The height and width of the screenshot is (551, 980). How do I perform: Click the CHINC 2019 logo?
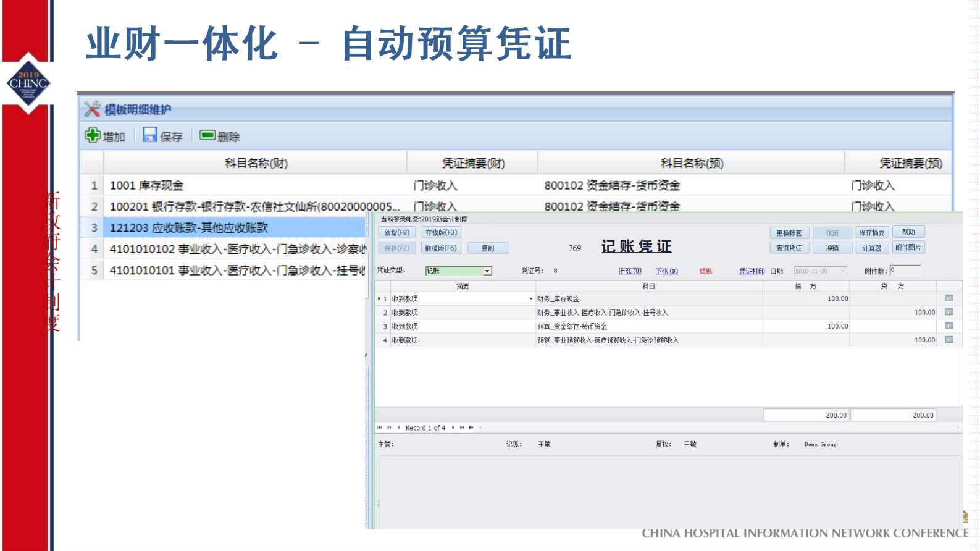(x=28, y=83)
